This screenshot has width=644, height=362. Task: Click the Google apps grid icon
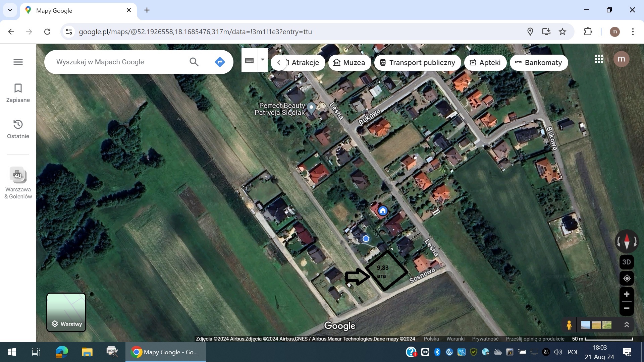599,59
